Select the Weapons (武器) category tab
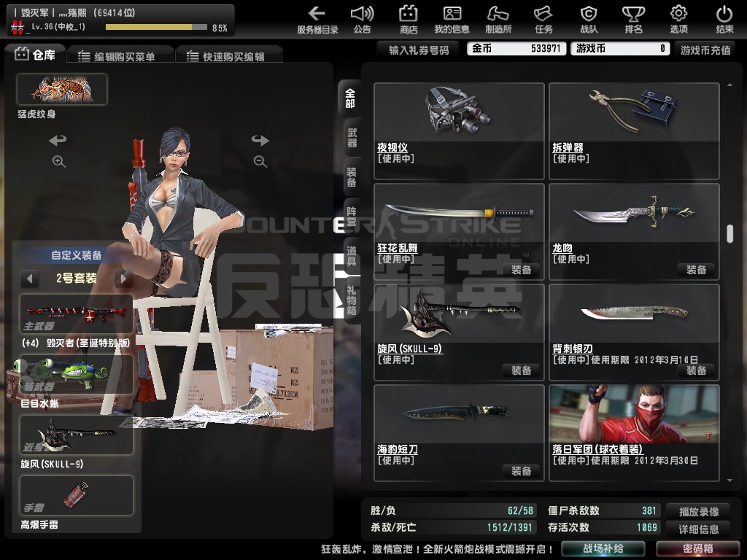 pos(351,138)
